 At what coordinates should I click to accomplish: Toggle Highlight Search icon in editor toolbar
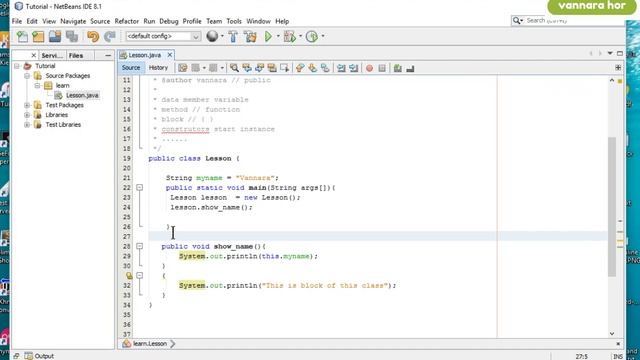tap(272, 68)
